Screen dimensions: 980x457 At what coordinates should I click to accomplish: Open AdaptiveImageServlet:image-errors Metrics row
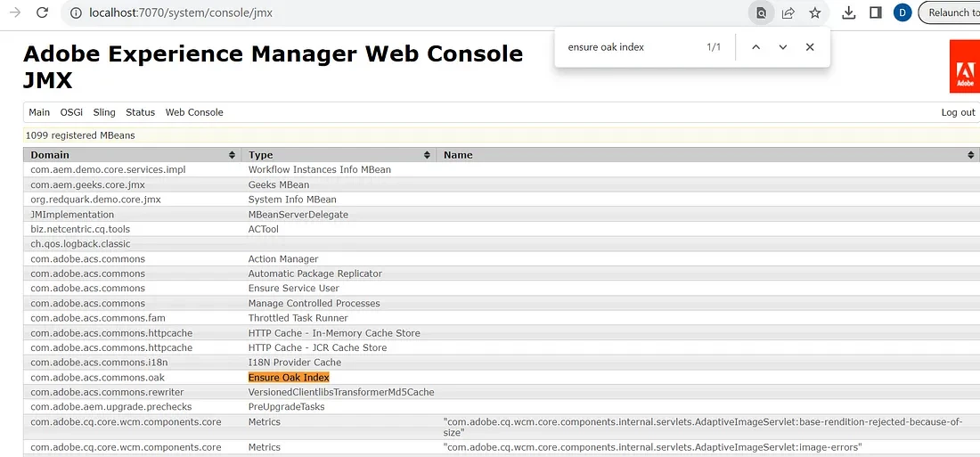652,447
